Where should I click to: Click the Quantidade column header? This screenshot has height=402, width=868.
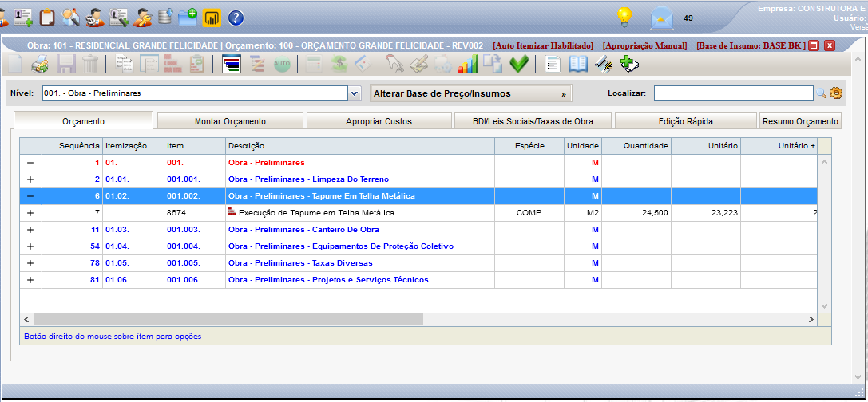point(636,146)
